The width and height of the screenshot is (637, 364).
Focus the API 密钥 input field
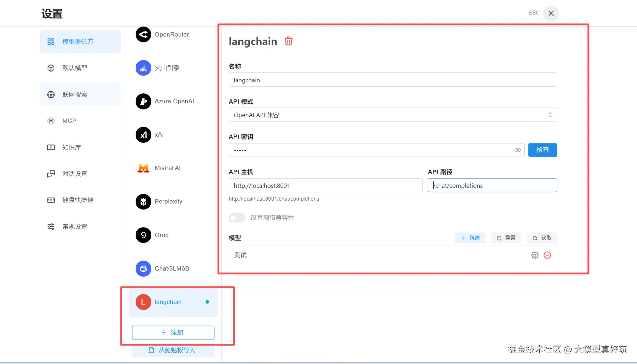tap(377, 150)
